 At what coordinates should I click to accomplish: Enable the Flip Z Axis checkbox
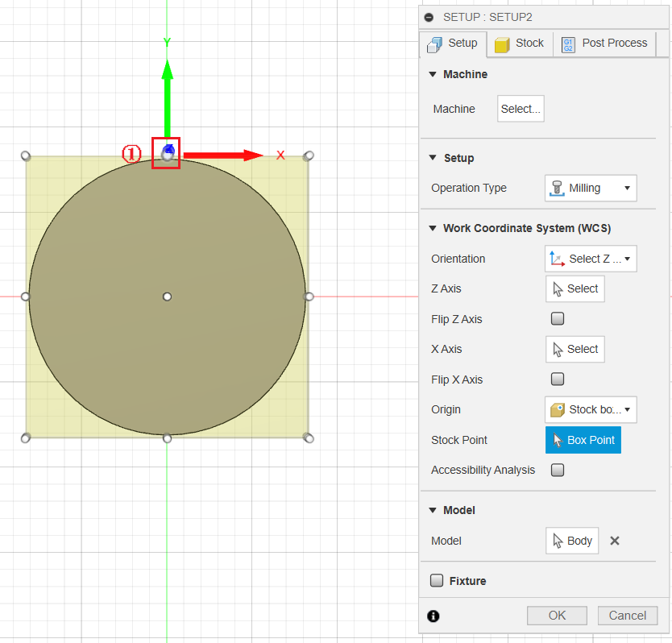[557, 318]
